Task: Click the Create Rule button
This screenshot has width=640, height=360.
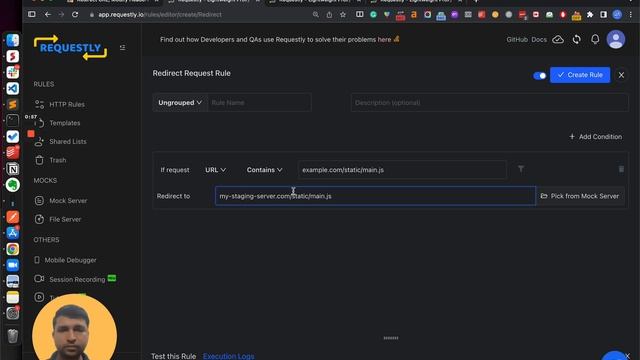Action: 580,75
